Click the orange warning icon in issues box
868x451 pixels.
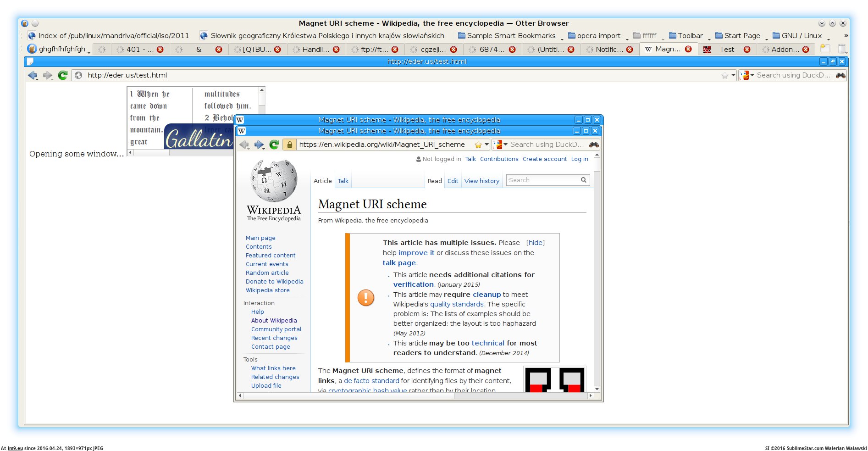(366, 298)
